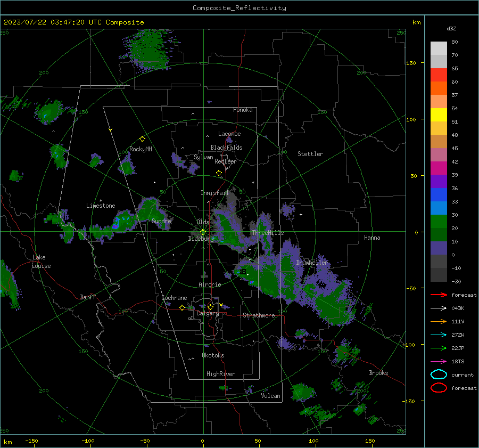Click the Lacombe label
479x448 pixels.
[229, 134]
